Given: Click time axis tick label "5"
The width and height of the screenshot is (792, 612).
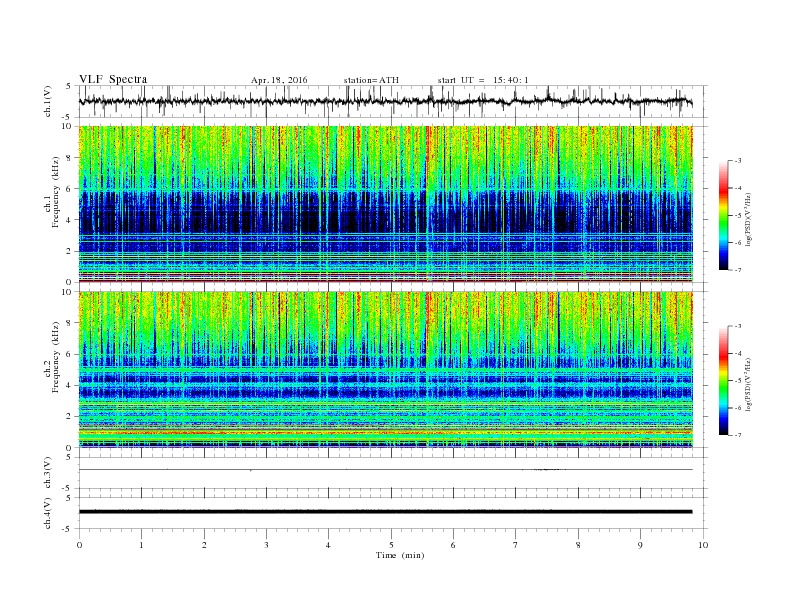Looking at the screenshot, I should point(391,545).
